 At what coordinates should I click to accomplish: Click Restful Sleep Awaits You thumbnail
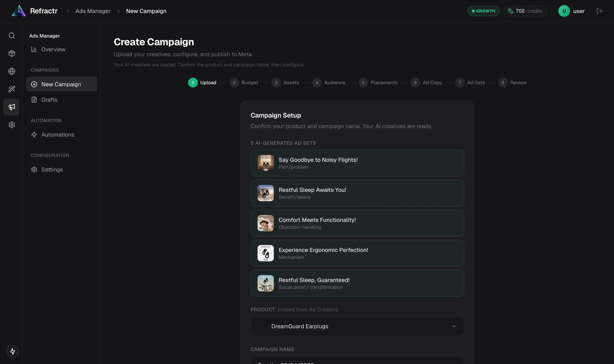pyautogui.click(x=265, y=193)
